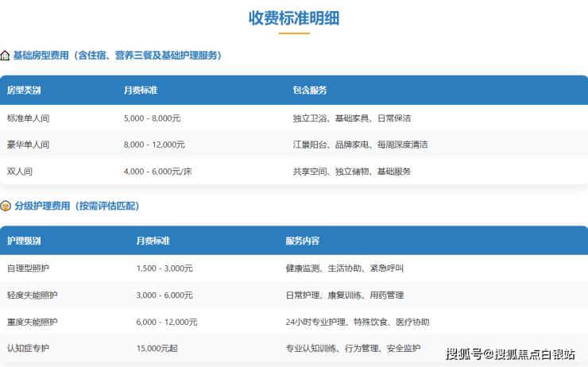Click the face icon beside 分级护理费用
Image resolution: width=588 pixels, height=367 pixels.
(6, 206)
